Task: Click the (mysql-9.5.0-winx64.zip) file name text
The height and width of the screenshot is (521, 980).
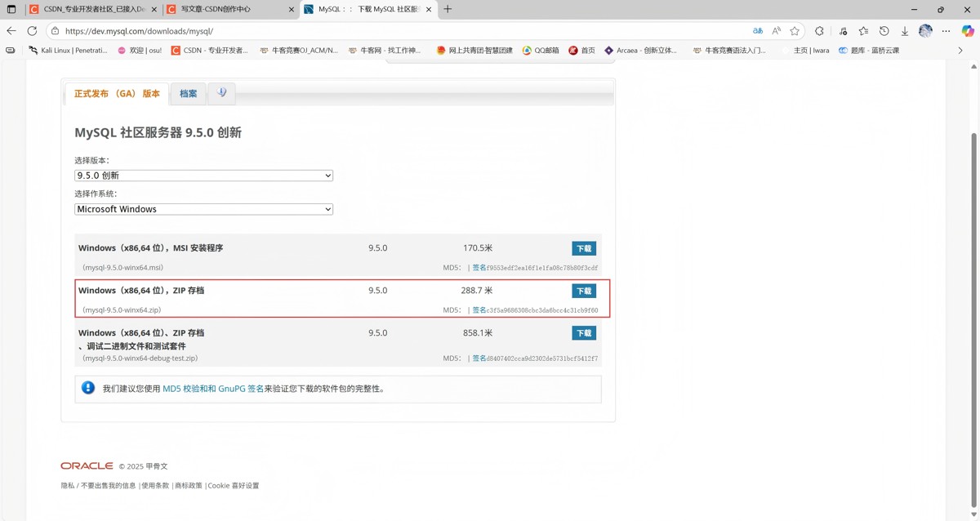Action: (122, 310)
